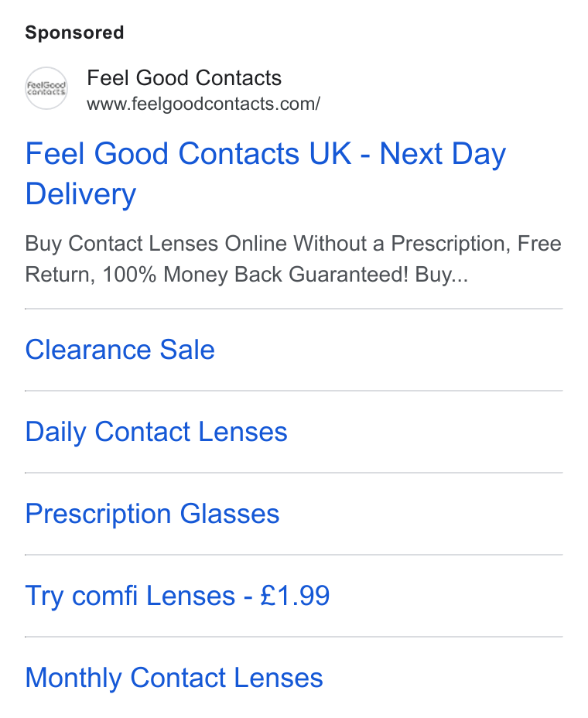Click the word Prescription in the glasses sitelink
Screen dimensions: 588x718
point(98,514)
